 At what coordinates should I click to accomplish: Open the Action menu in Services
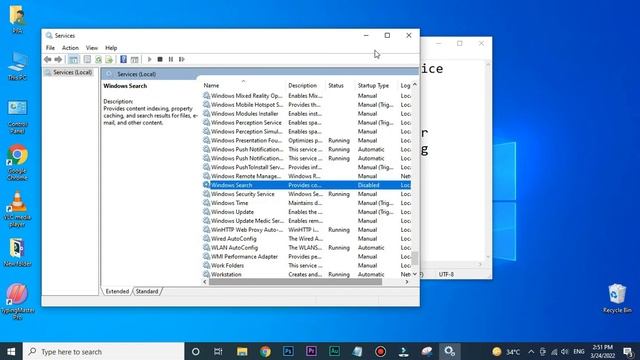70,48
